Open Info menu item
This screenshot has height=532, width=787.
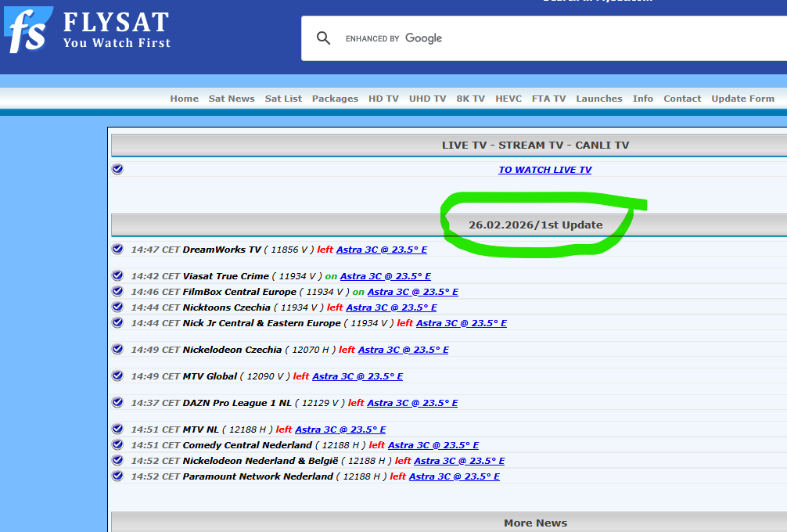pos(642,99)
